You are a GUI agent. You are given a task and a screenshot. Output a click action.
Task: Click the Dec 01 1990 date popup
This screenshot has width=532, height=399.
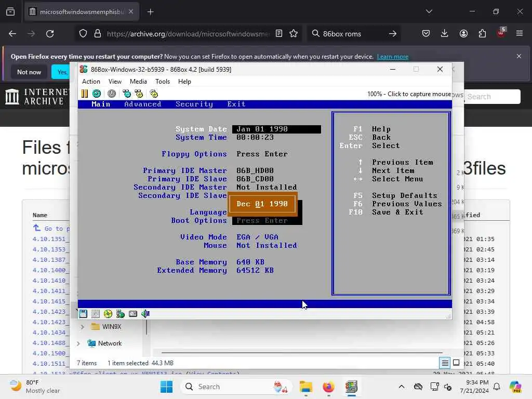(x=262, y=204)
